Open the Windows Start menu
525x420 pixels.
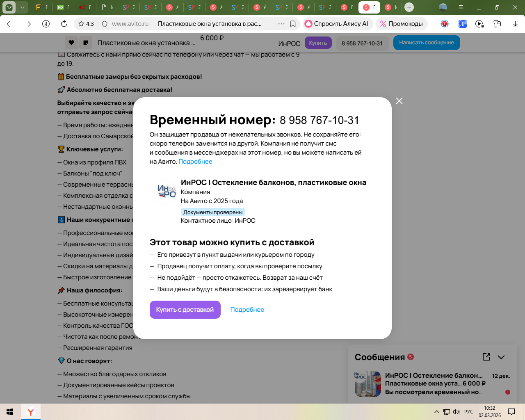tap(10, 412)
